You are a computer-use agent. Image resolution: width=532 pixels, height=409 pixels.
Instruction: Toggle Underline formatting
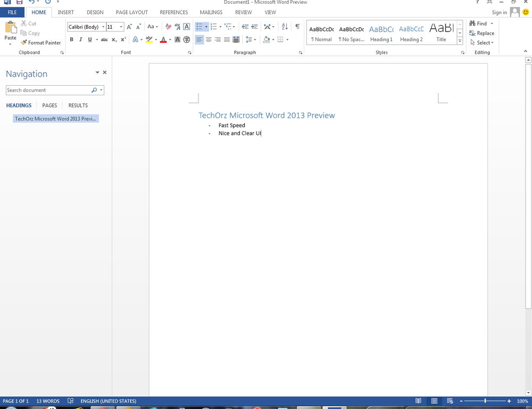pos(89,39)
